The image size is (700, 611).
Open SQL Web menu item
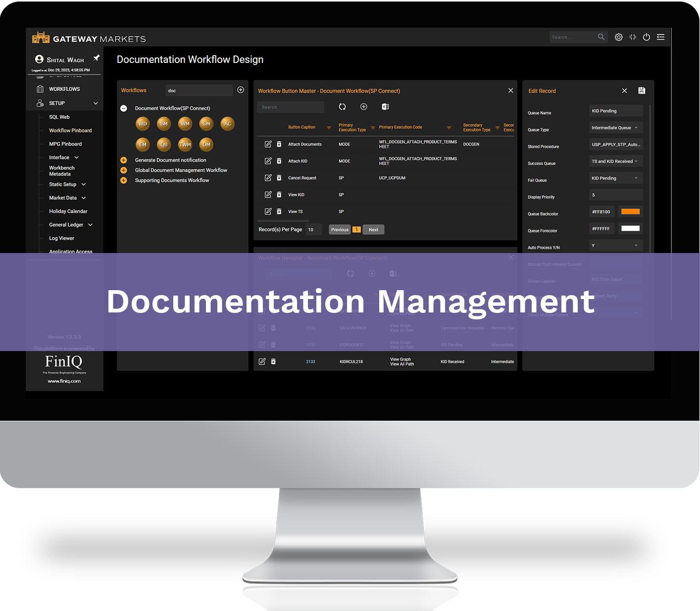59,117
